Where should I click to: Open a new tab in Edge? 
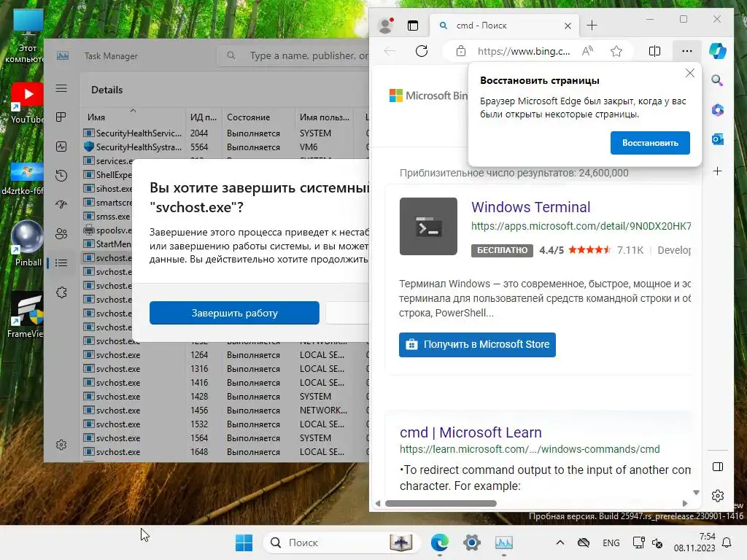(592, 26)
